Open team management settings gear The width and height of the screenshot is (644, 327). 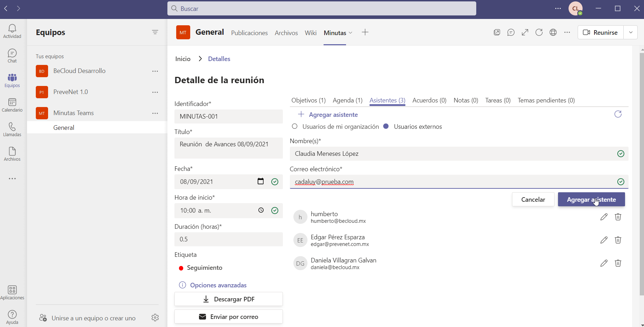point(155,318)
